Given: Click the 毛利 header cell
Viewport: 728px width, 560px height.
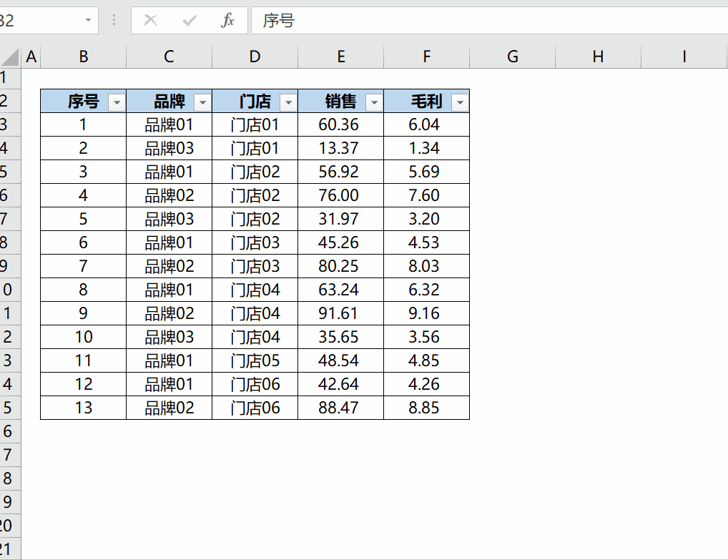Looking at the screenshot, I should 427,101.
